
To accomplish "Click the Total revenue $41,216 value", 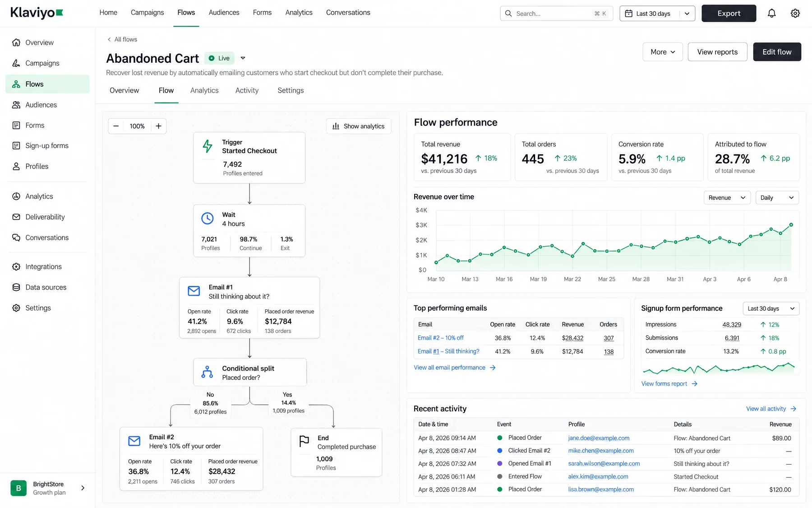I will 444,158.
